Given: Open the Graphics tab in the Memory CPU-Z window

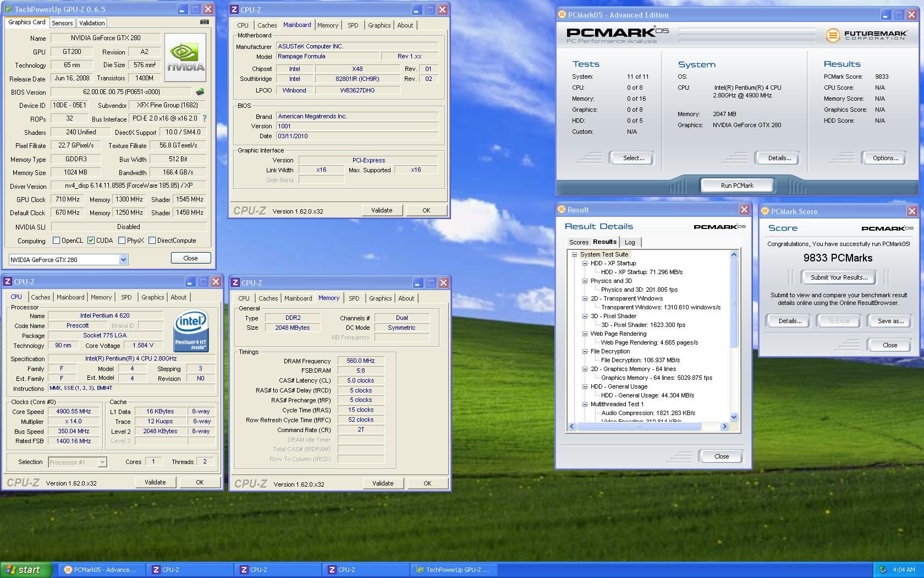Looking at the screenshot, I should pos(380,298).
